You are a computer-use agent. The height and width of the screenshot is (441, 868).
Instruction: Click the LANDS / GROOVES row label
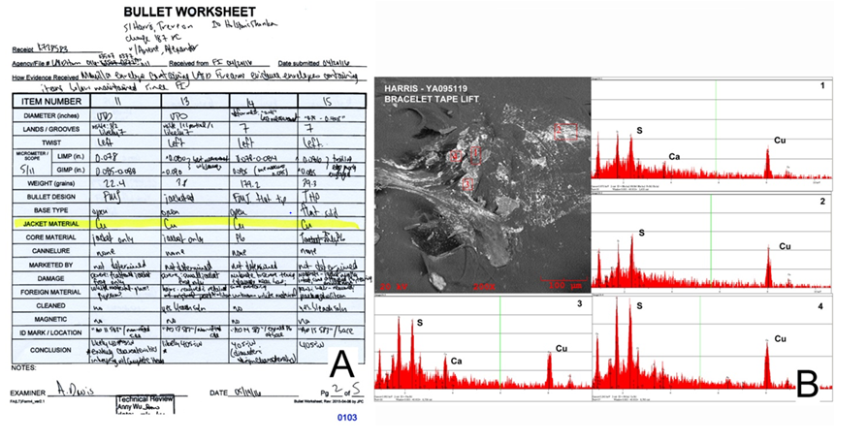51,130
